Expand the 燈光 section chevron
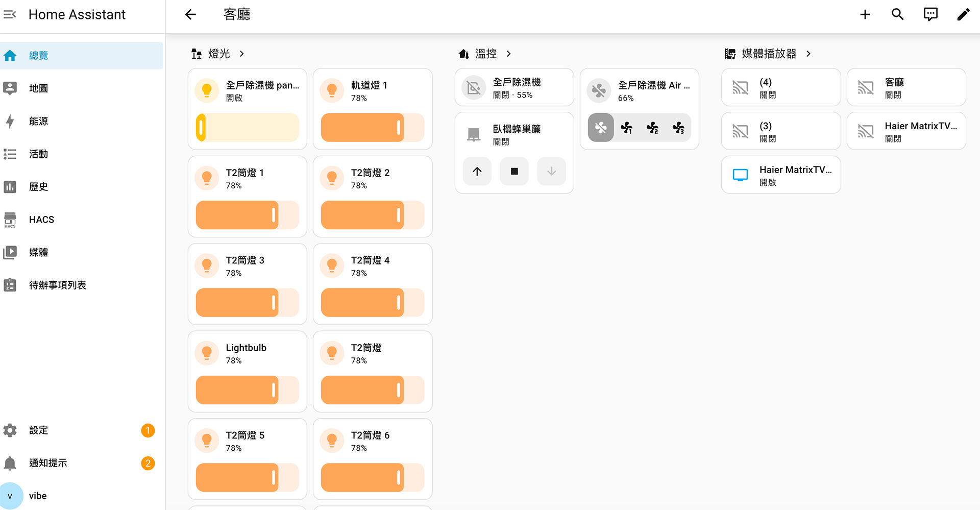This screenshot has width=980, height=510. click(242, 54)
